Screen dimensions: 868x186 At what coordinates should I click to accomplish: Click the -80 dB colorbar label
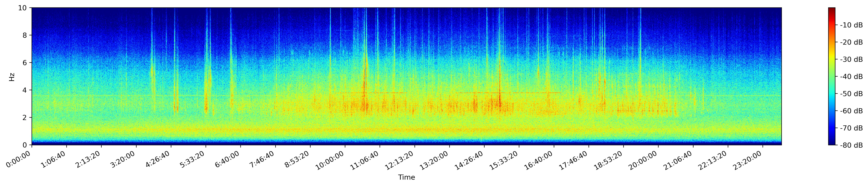click(x=851, y=145)
